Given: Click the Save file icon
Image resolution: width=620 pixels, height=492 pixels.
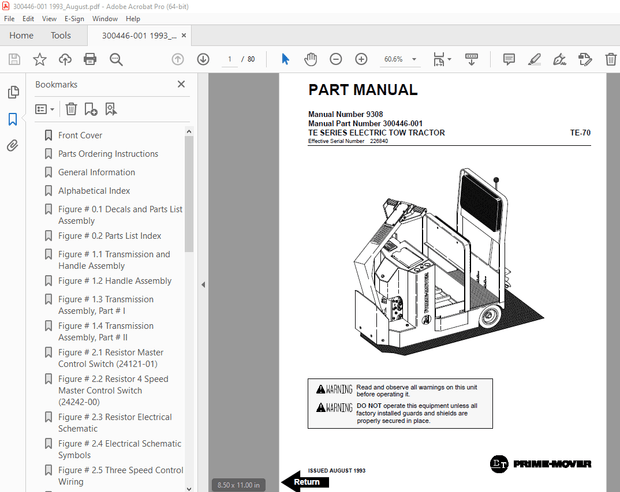Looking at the screenshot, I should point(14,60).
